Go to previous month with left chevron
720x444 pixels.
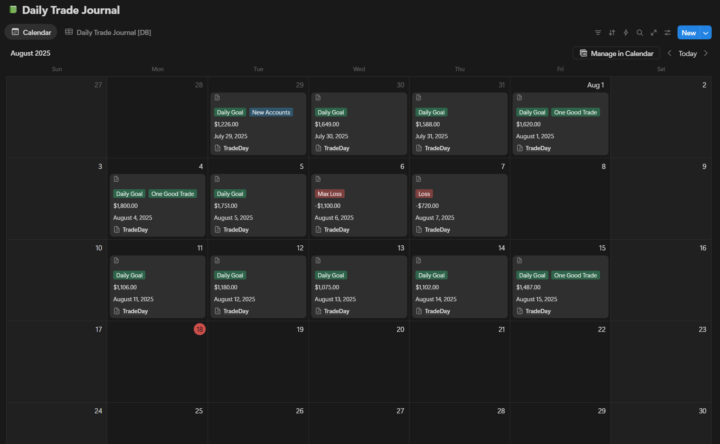click(x=669, y=53)
